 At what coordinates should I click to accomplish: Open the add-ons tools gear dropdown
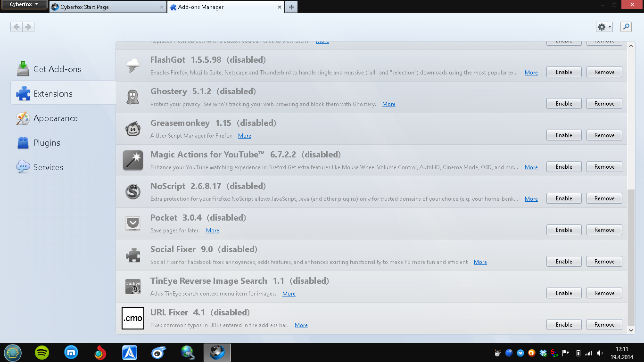(x=604, y=27)
